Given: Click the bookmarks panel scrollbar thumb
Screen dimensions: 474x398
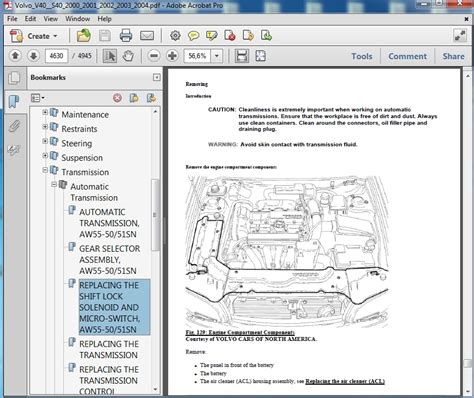Looking at the screenshot, I should [155, 215].
